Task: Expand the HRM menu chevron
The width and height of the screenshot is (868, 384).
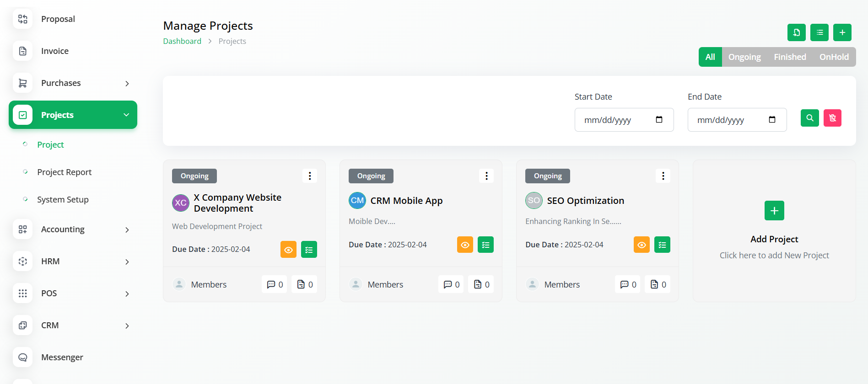Action: coord(127,261)
